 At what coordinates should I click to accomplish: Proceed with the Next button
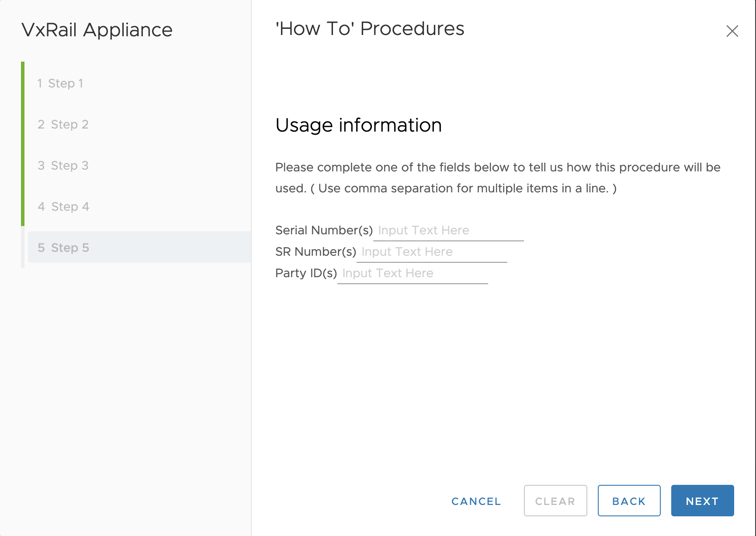click(702, 501)
